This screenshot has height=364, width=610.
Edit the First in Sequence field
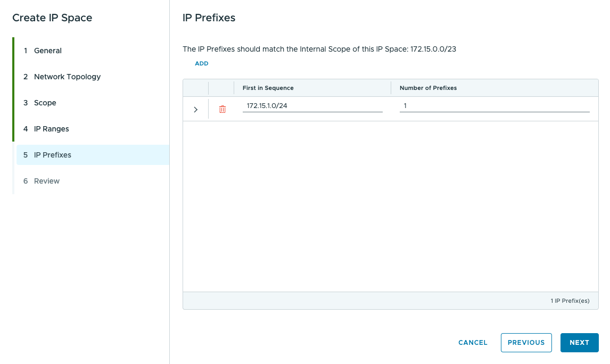312,106
